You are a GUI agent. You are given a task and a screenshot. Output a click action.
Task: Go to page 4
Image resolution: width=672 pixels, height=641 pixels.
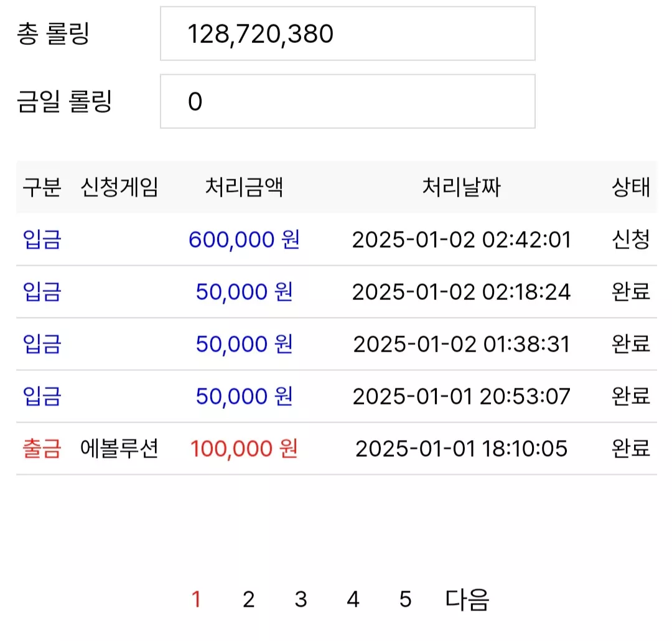353,599
